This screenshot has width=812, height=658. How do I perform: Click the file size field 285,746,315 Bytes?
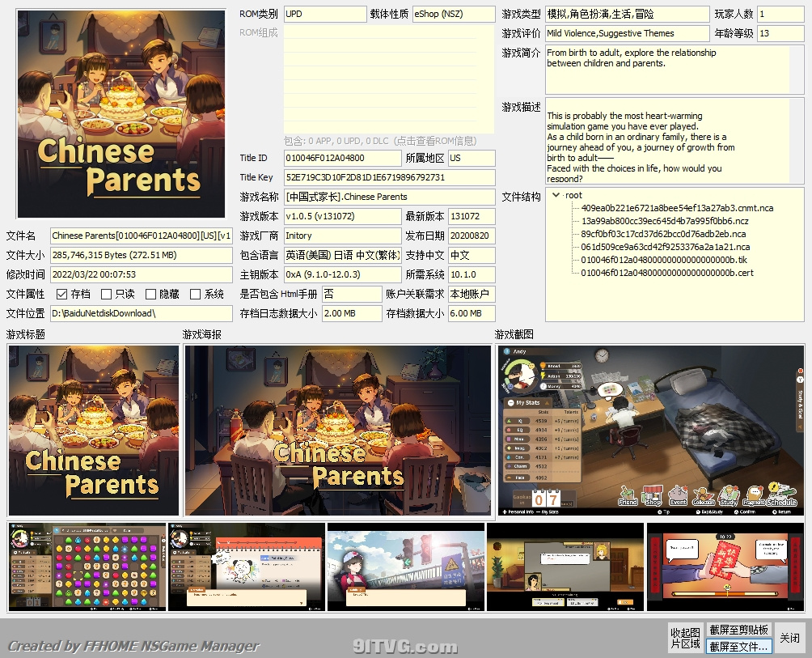tap(142, 256)
